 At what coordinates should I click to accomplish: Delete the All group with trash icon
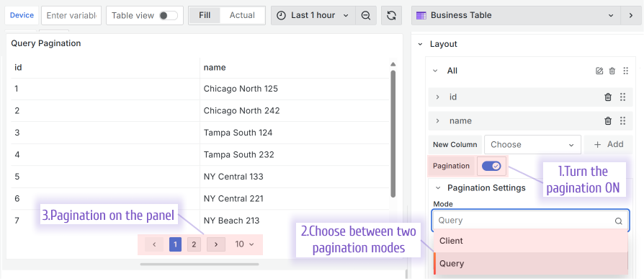612,71
